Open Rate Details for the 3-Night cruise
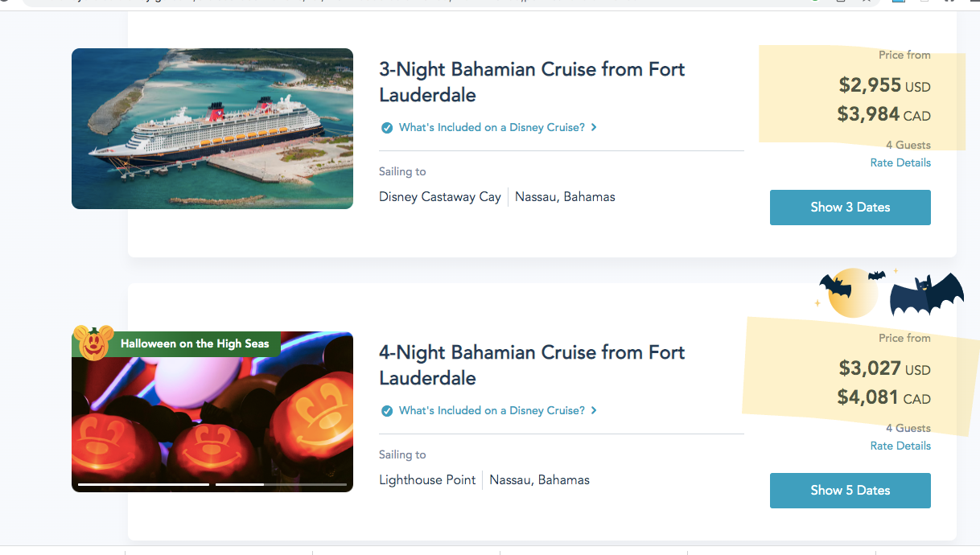 pos(900,162)
